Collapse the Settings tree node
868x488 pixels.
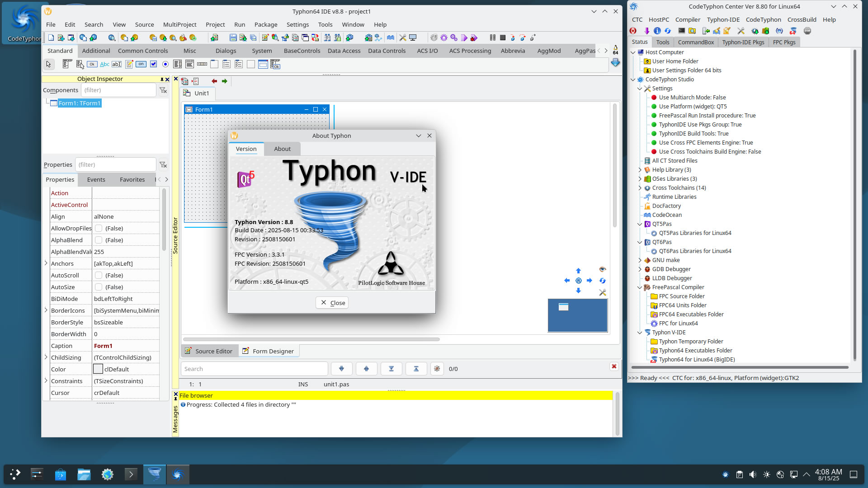[640, 89]
